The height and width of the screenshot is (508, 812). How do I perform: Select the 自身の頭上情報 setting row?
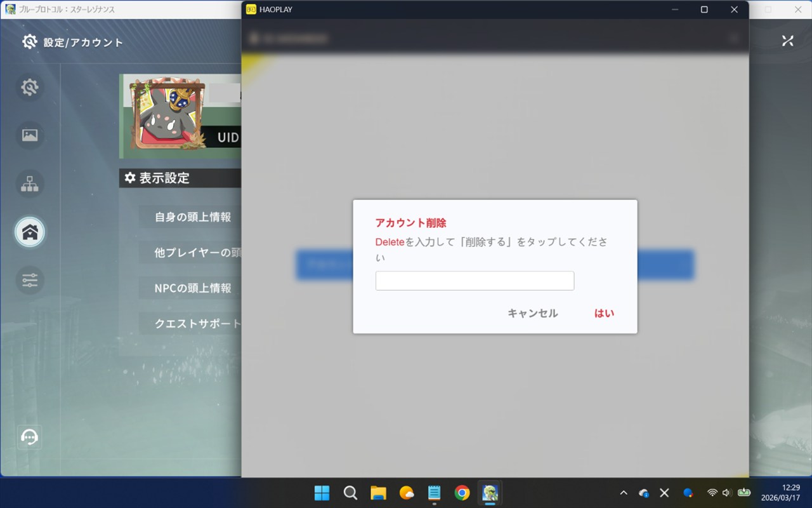tap(192, 217)
